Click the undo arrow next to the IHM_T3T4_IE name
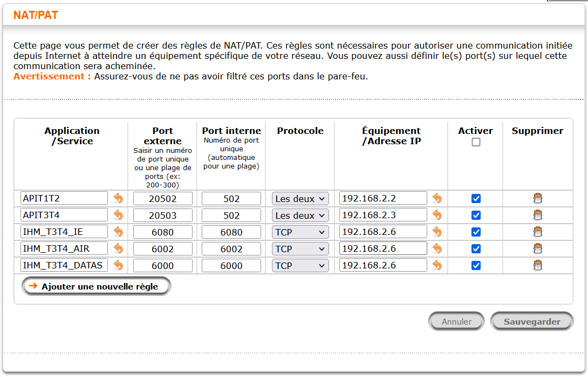The height and width of the screenshot is (377, 588). (118, 232)
